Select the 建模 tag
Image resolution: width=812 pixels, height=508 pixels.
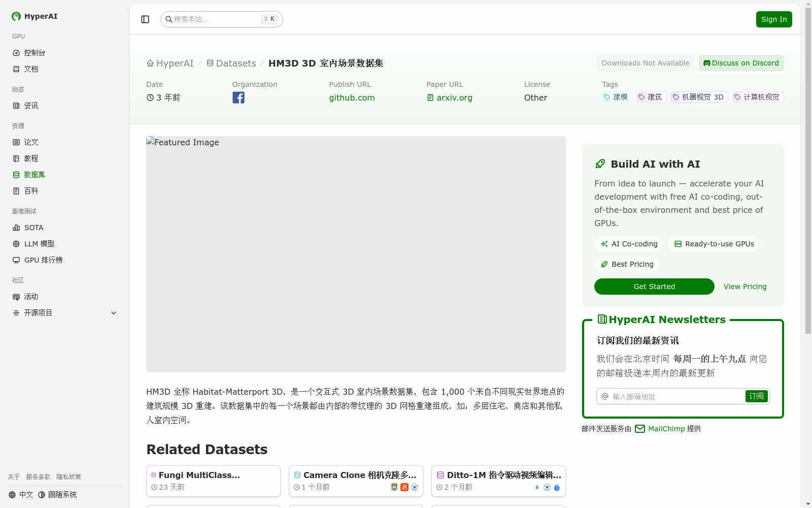tap(617, 97)
